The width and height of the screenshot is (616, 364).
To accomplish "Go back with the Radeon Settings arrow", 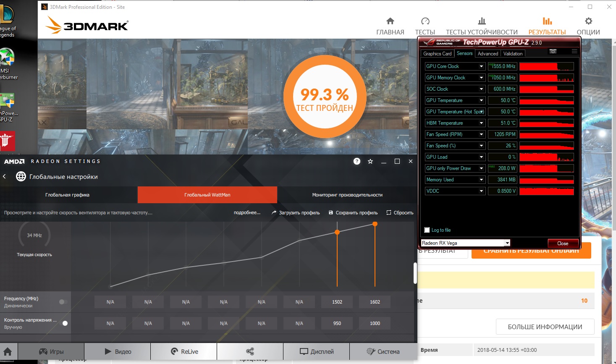I will pos(4,177).
